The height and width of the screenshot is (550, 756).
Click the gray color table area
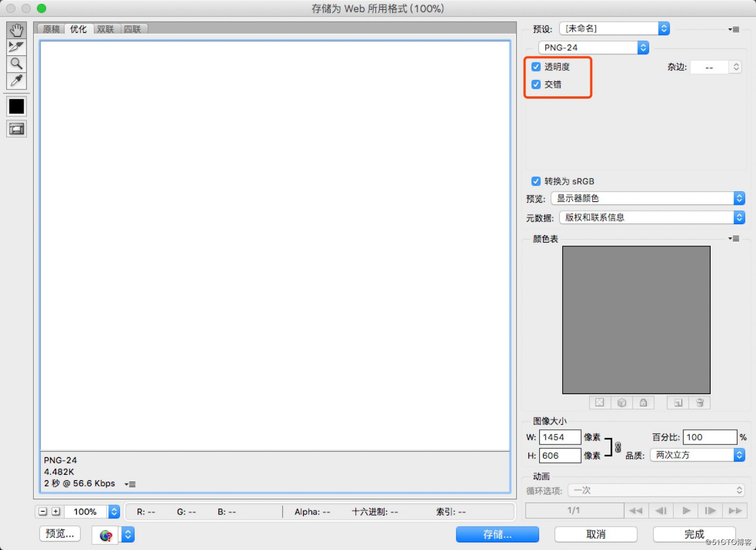click(636, 320)
